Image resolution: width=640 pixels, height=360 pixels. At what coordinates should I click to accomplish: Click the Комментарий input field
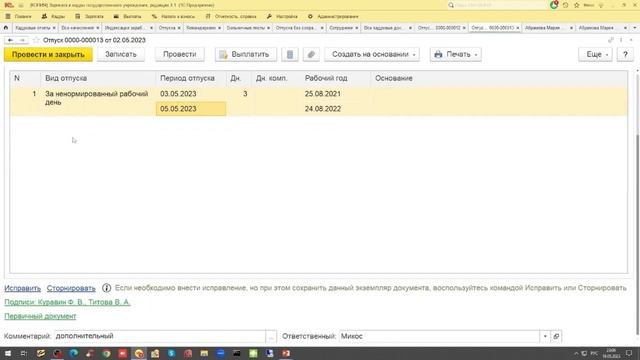coord(160,336)
